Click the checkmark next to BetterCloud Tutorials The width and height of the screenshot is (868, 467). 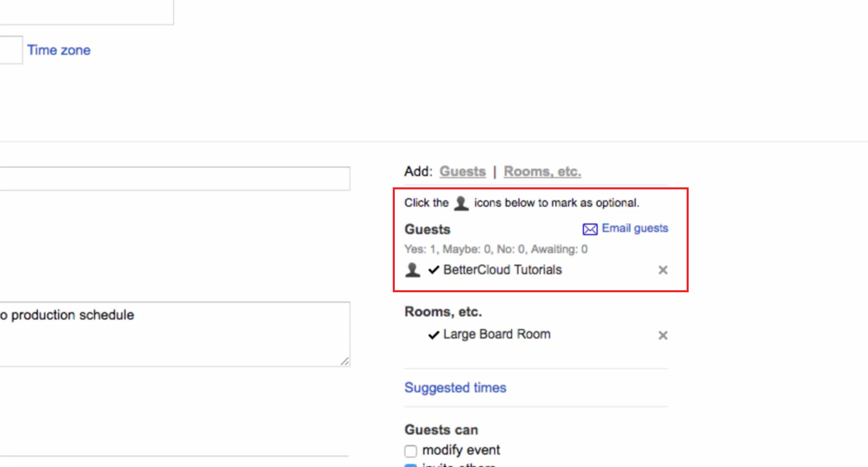pos(434,270)
